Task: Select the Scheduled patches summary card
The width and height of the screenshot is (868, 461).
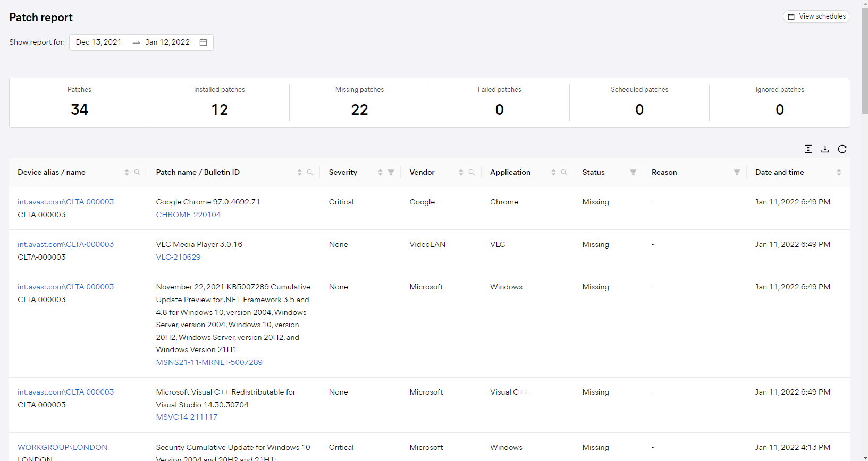Action: point(639,103)
